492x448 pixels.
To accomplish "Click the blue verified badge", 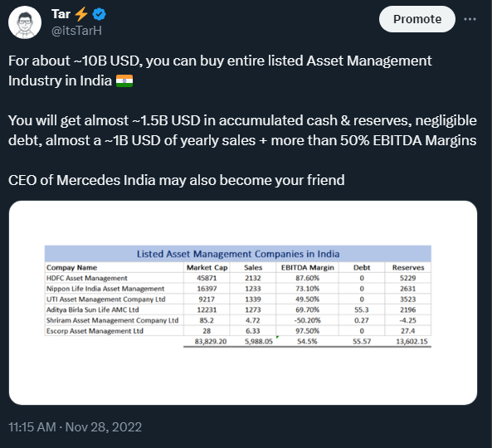I will click(100, 14).
